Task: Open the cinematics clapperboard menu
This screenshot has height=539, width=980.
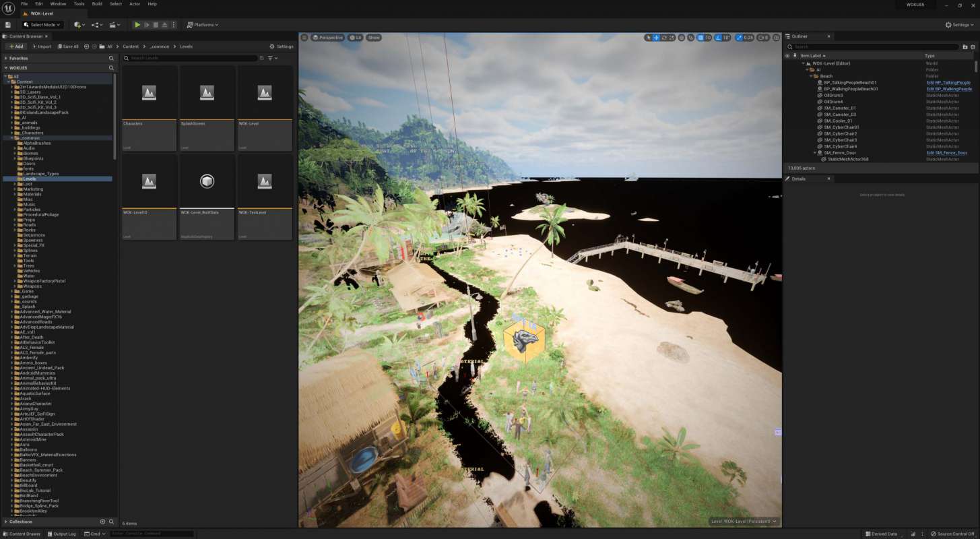Action: tap(115, 25)
